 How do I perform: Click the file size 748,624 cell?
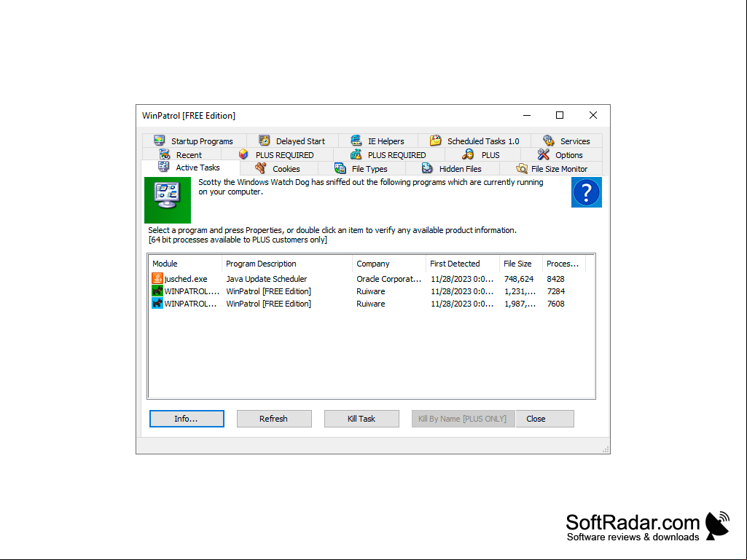pyautogui.click(x=519, y=279)
